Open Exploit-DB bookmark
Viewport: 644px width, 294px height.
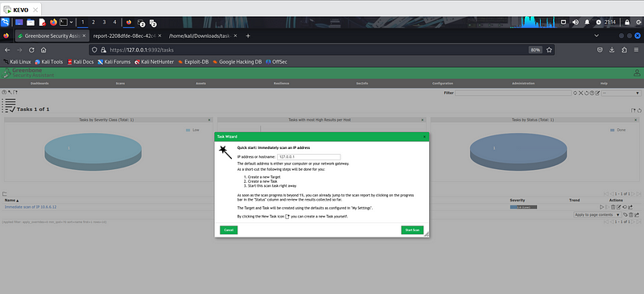point(193,62)
